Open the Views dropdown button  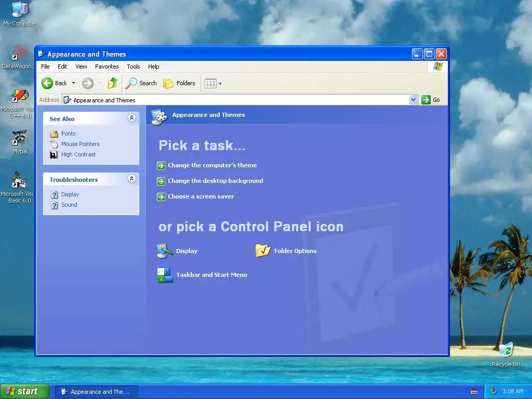[x=213, y=84]
